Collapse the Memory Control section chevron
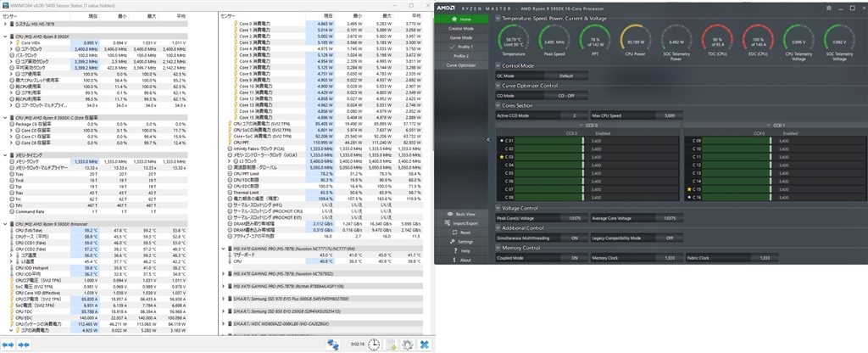Viewport: 868px width, 353px height. [498, 248]
